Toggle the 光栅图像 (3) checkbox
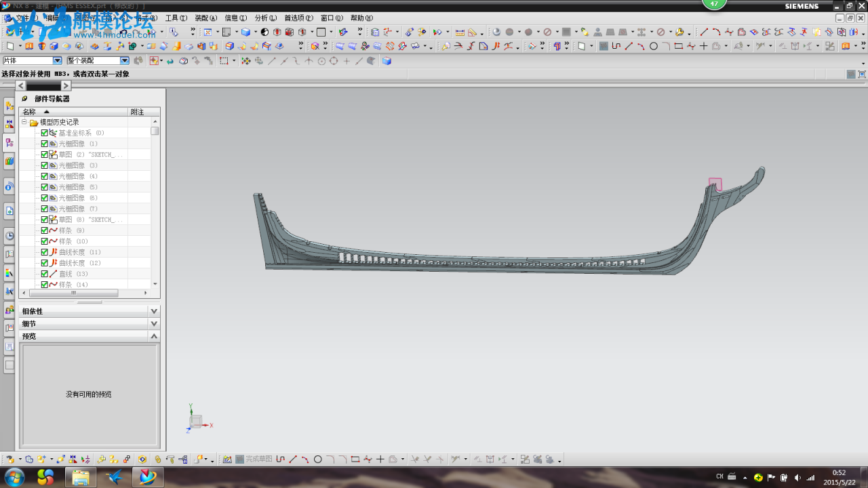Screen dimensions: 868x488 pos(45,165)
